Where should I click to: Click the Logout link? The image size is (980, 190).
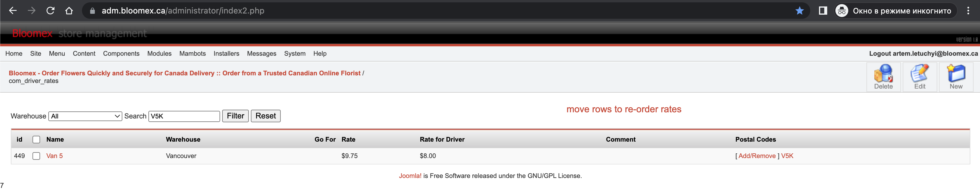(923, 54)
